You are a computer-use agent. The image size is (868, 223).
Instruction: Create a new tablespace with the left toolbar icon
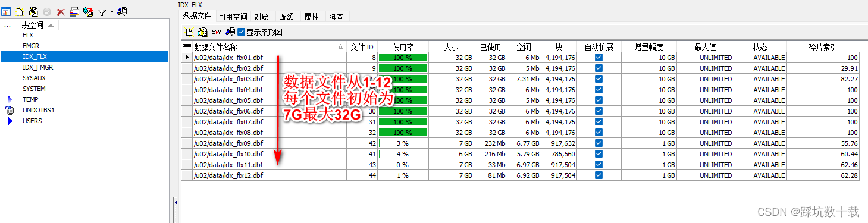pyautogui.click(x=20, y=12)
